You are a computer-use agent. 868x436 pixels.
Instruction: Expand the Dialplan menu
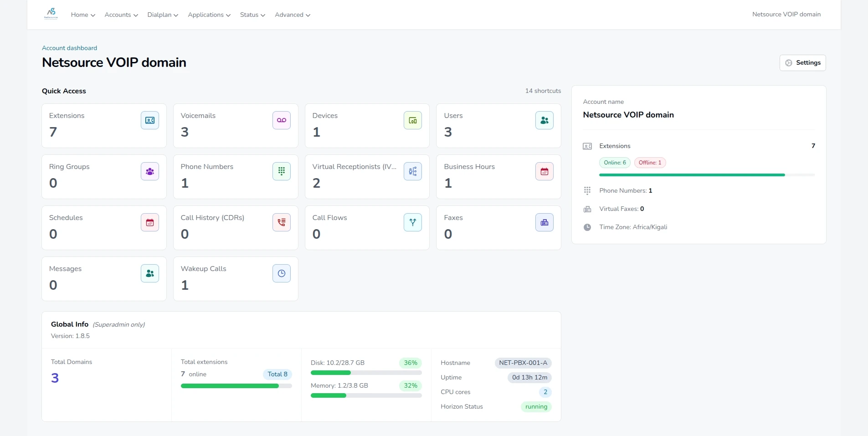coord(163,15)
